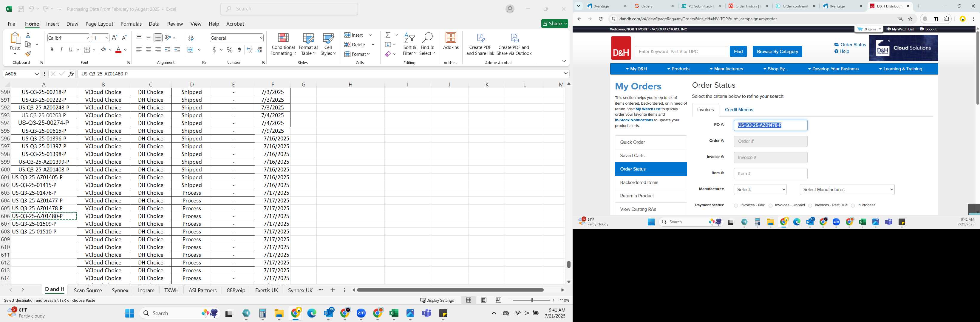Click the Fill Color swatch button
980x322 pixels.
pos(103,50)
